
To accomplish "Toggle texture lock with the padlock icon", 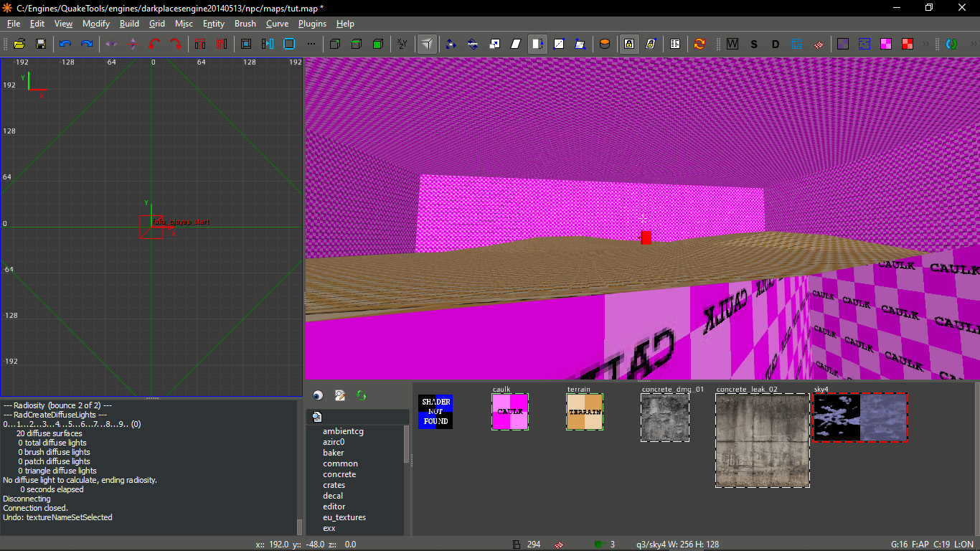I will pyautogui.click(x=628, y=44).
